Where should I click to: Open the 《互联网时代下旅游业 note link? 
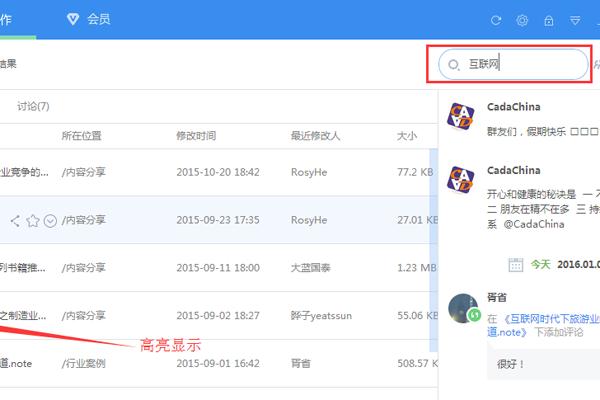(543, 325)
